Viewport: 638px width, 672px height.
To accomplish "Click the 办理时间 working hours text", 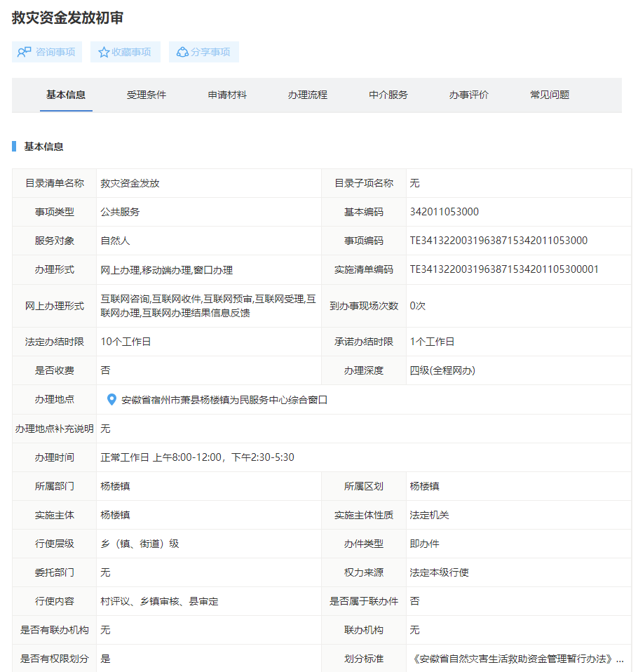I will click(x=198, y=457).
